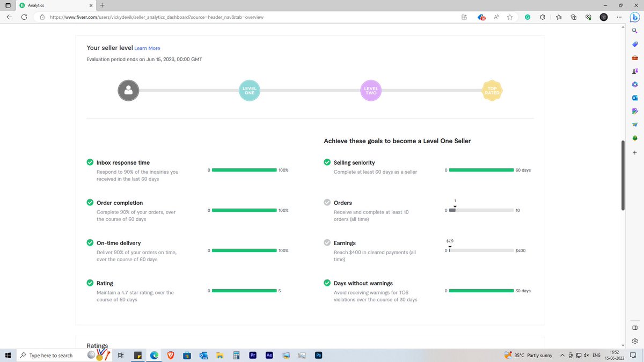This screenshot has height=362, width=644.
Task: Click the Earnings progress bar
Action: click(x=481, y=250)
